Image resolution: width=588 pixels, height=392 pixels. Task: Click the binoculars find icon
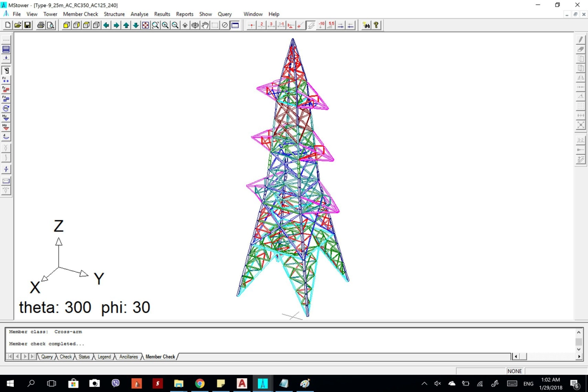366,25
